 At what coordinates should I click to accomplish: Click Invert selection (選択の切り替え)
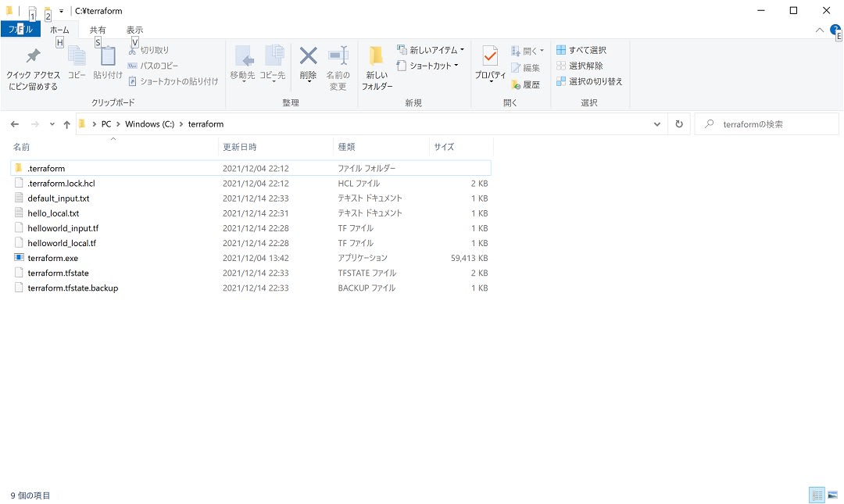click(x=589, y=81)
